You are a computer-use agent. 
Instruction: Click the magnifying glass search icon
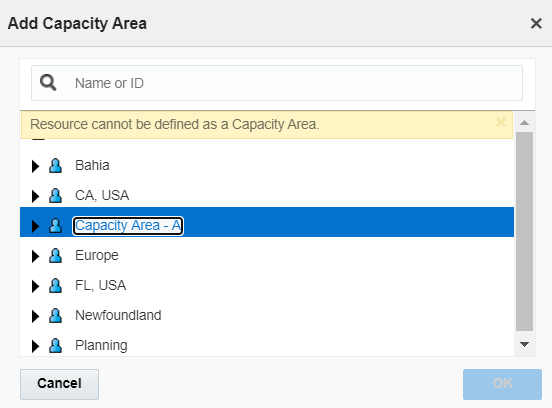[48, 83]
